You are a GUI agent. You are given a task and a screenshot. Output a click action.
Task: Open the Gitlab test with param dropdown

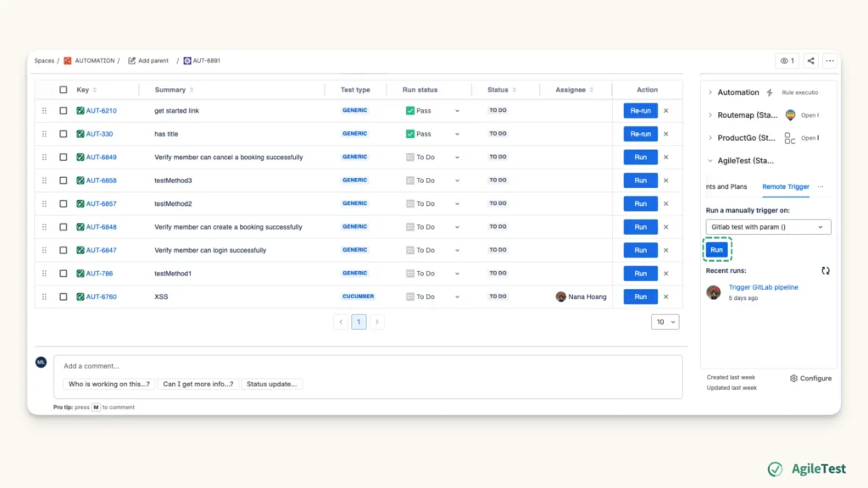point(768,227)
